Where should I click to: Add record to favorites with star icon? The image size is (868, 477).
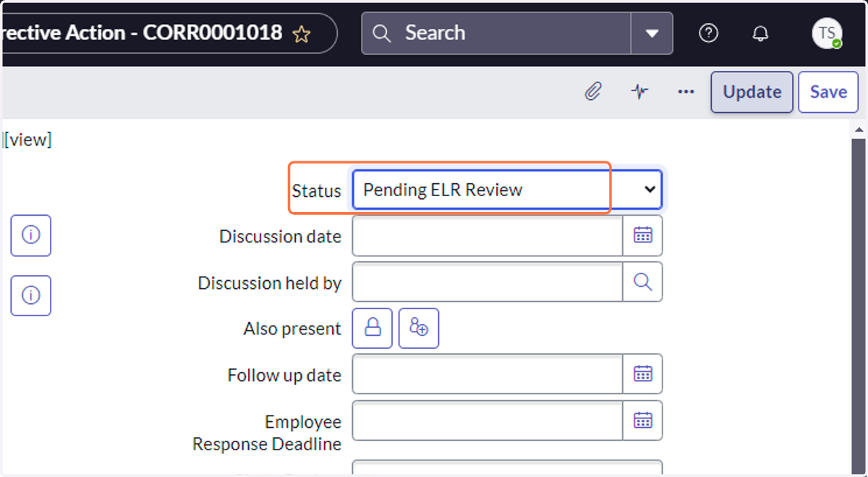(x=301, y=34)
